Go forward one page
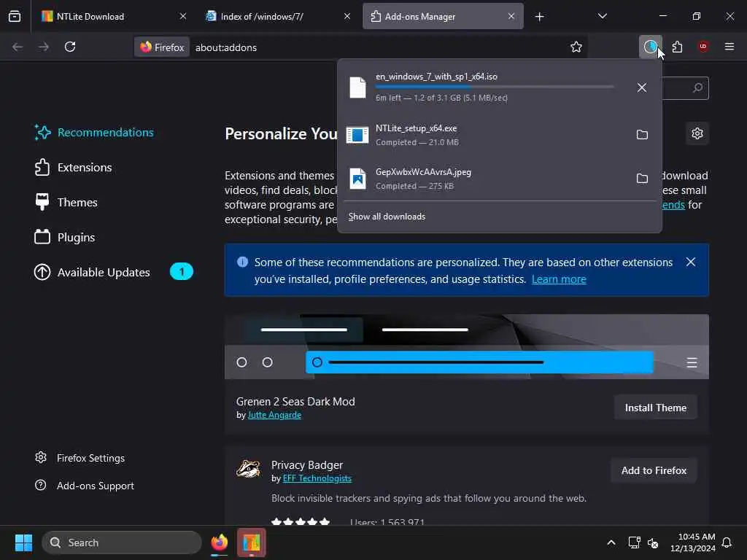 tap(43, 47)
